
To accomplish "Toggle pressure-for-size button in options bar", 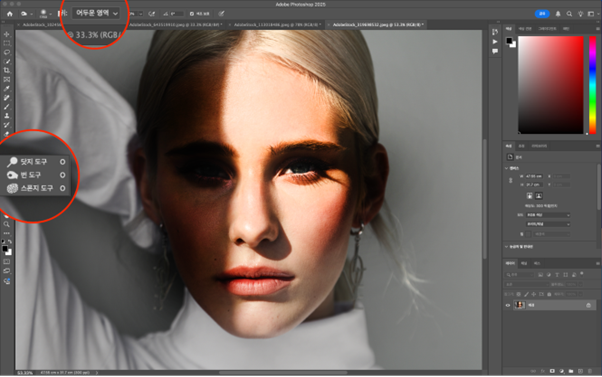I will (x=222, y=14).
